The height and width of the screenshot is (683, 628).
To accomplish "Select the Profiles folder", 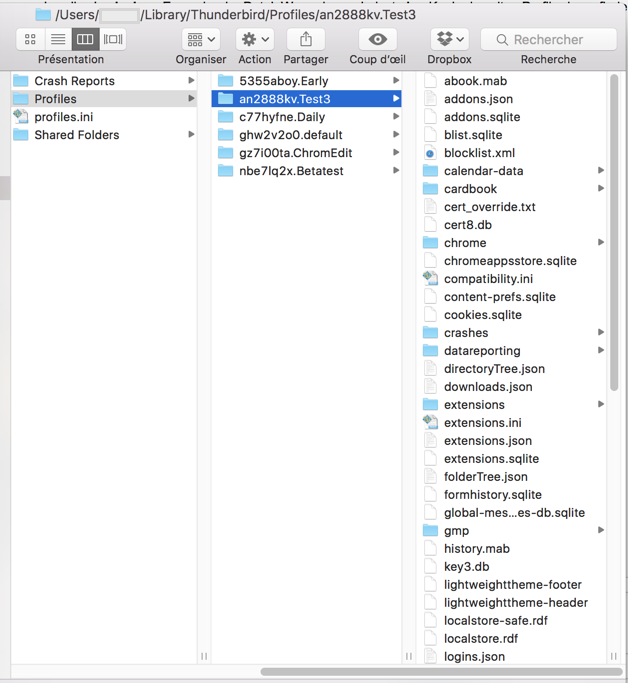I will (104, 99).
